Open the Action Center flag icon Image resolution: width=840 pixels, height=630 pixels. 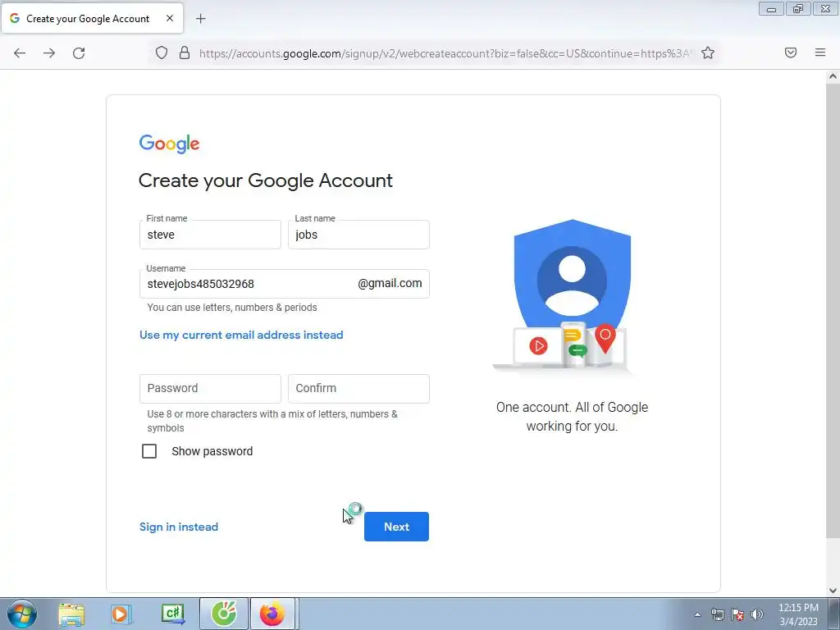pyautogui.click(x=737, y=614)
